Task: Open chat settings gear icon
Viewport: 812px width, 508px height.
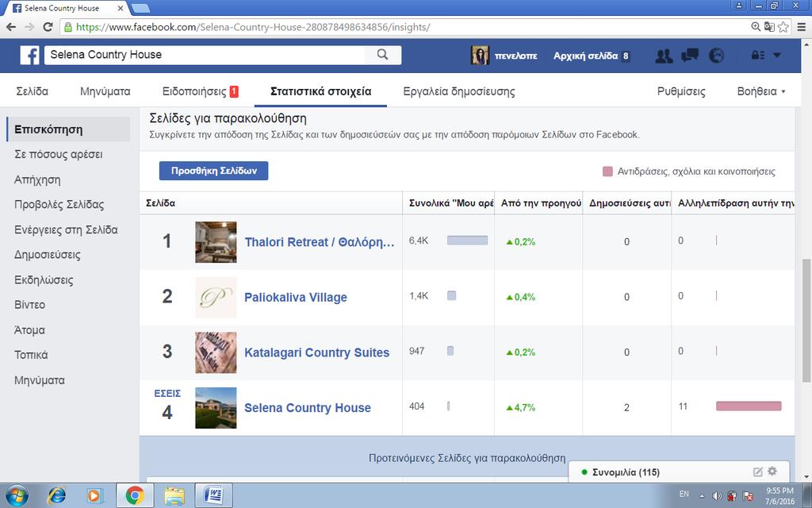Action: click(x=772, y=471)
